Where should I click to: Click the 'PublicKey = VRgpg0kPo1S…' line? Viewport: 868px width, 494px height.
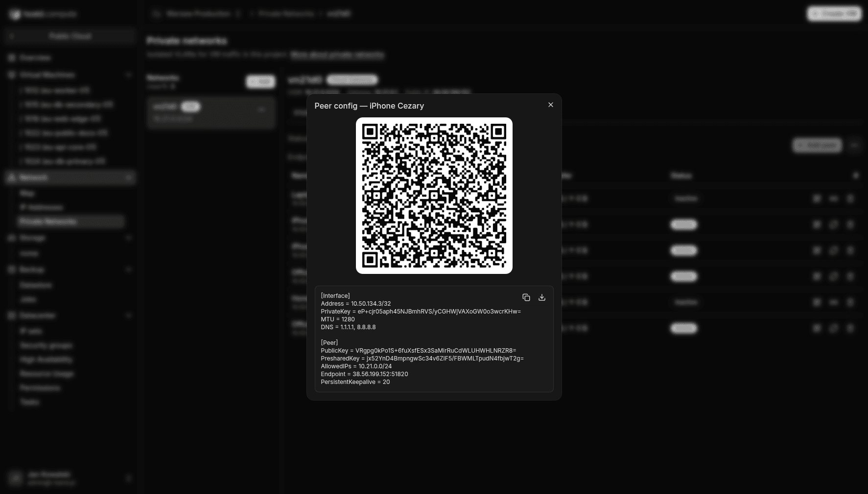pyautogui.click(x=419, y=351)
